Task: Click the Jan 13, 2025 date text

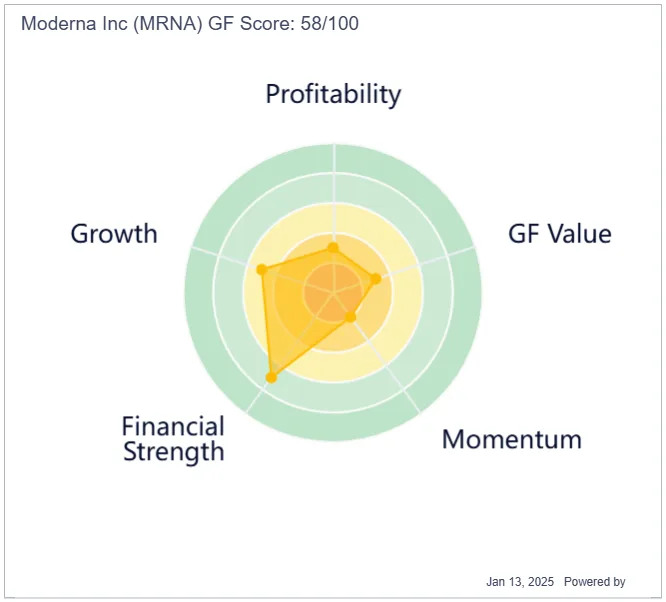Action: pyautogui.click(x=520, y=582)
